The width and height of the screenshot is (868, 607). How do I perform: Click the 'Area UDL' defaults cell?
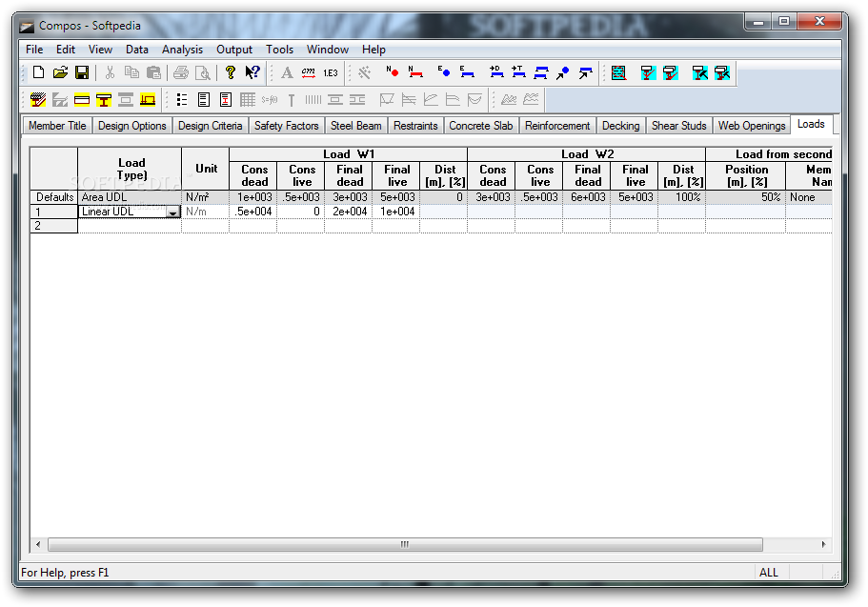click(x=130, y=197)
